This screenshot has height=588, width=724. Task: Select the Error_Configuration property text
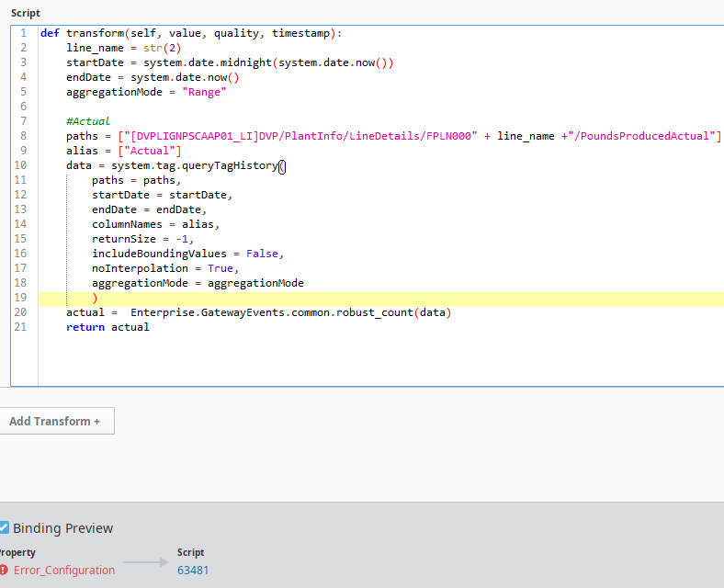(x=64, y=570)
